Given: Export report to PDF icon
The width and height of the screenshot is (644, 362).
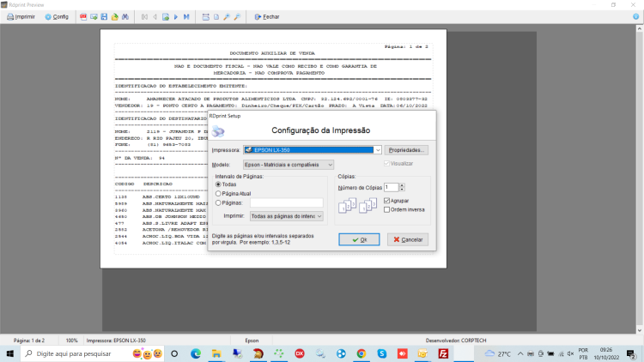Looking at the screenshot, I should click(x=83, y=17).
